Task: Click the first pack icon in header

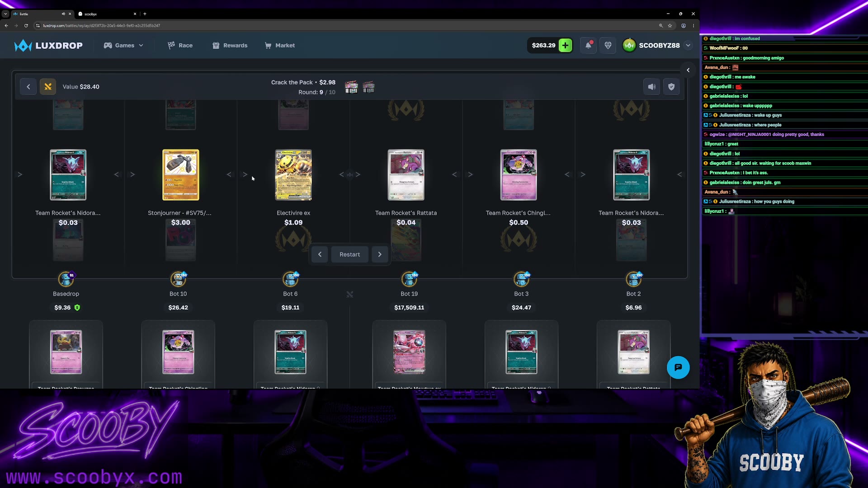Action: point(351,87)
